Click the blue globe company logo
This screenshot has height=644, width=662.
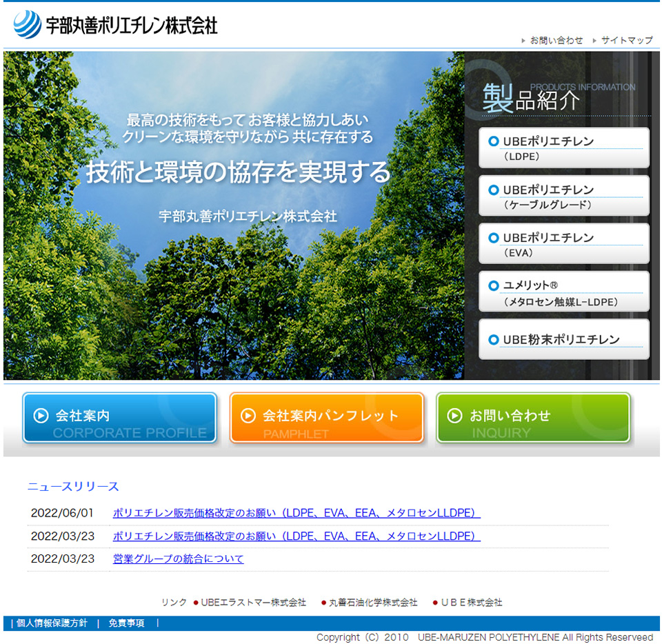coord(28,24)
